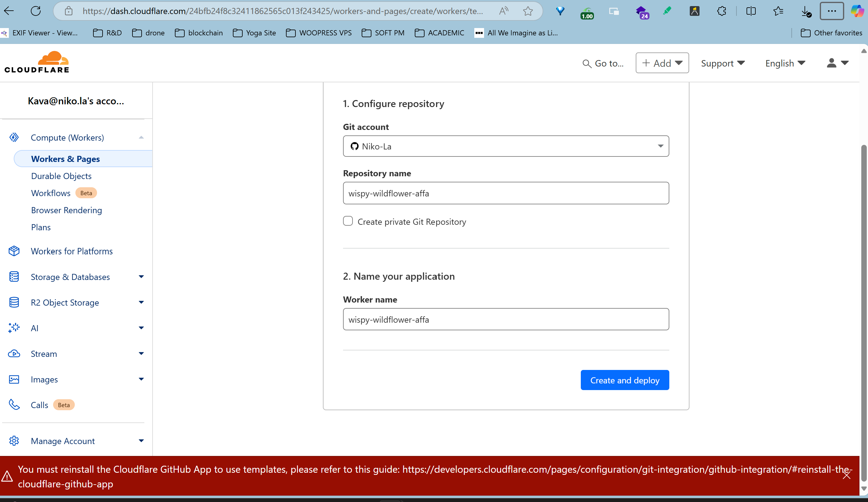
Task: Click the Stream cloud play icon
Action: pos(14,353)
